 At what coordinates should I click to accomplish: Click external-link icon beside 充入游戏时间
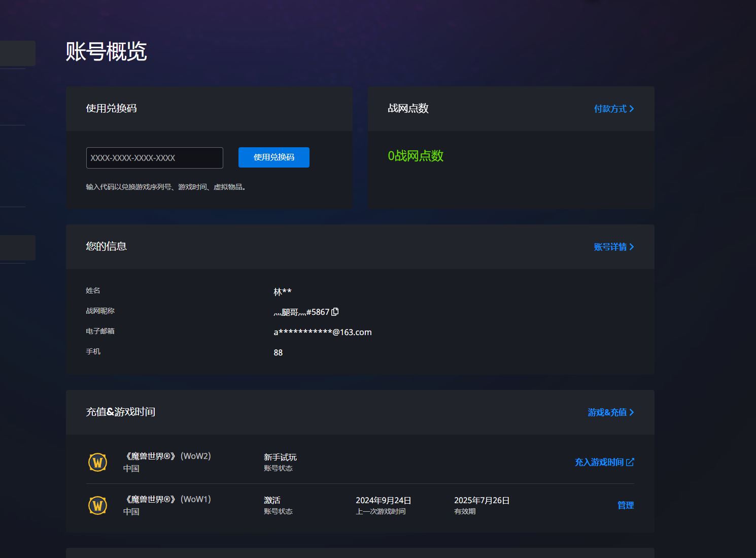click(630, 462)
